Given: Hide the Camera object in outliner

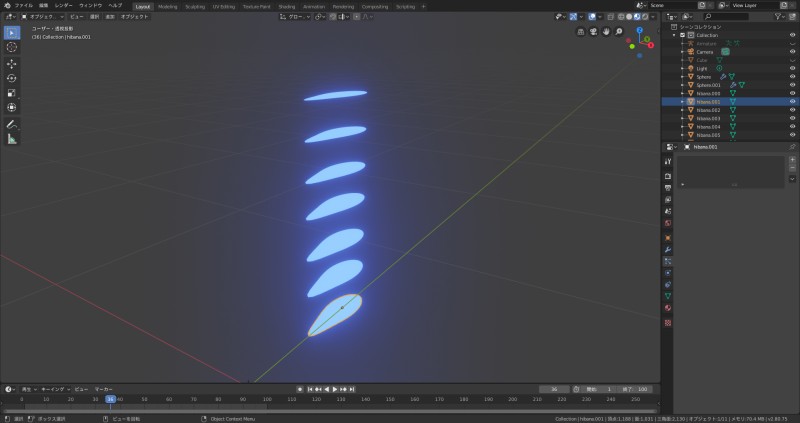Looking at the screenshot, I should (792, 52).
